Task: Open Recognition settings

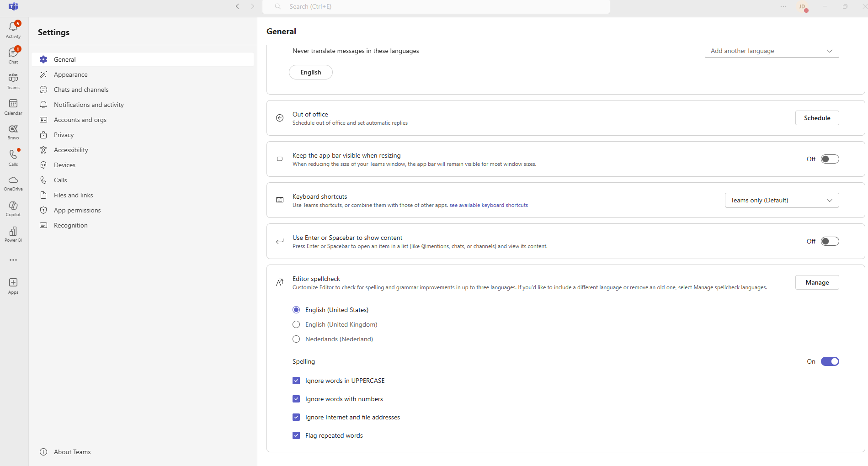Action: [x=143, y=225]
